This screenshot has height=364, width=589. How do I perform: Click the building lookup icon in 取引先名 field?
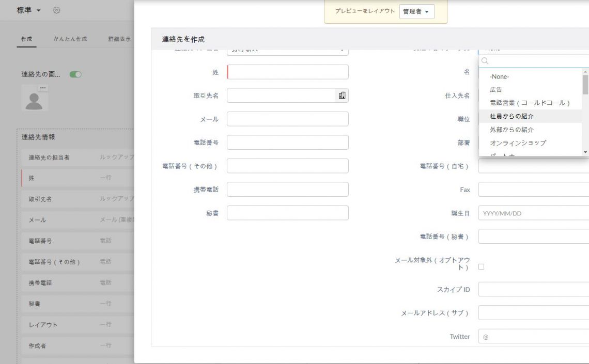(x=343, y=95)
